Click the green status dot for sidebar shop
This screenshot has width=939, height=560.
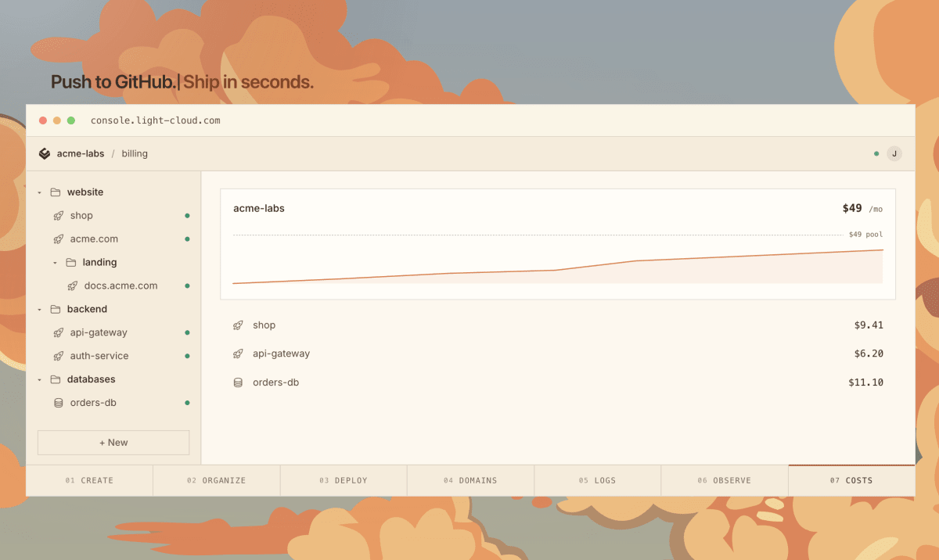click(187, 216)
